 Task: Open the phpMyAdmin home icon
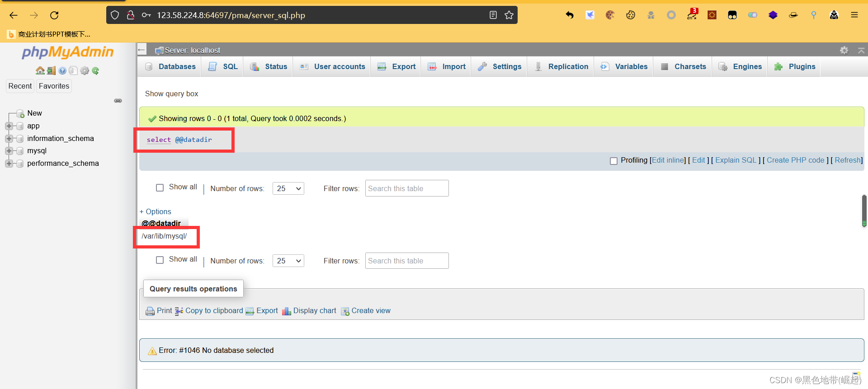(x=40, y=70)
